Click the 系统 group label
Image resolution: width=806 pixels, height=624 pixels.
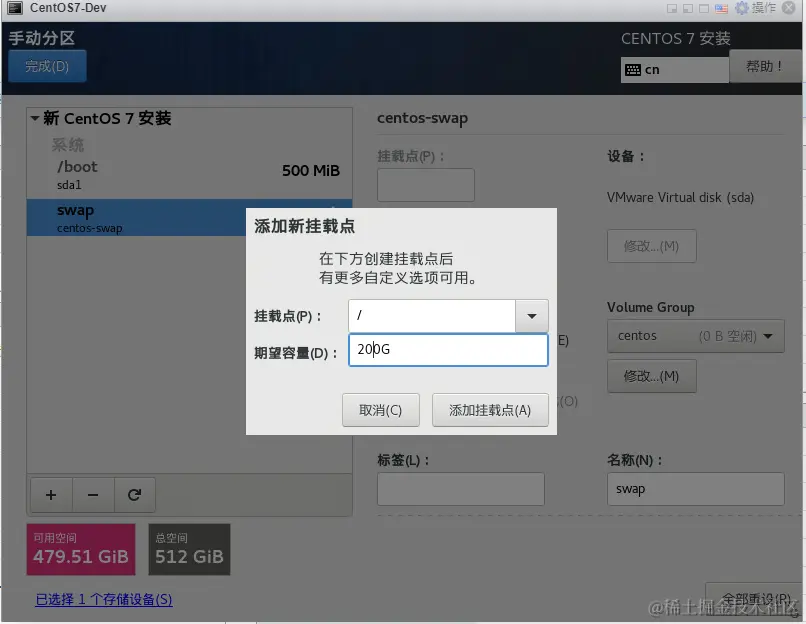pos(67,145)
